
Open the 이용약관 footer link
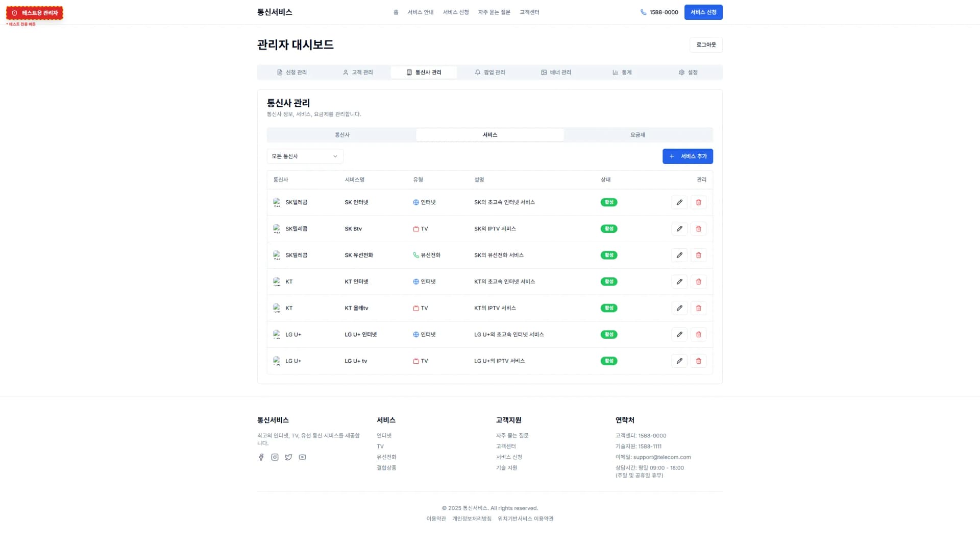pos(436,519)
